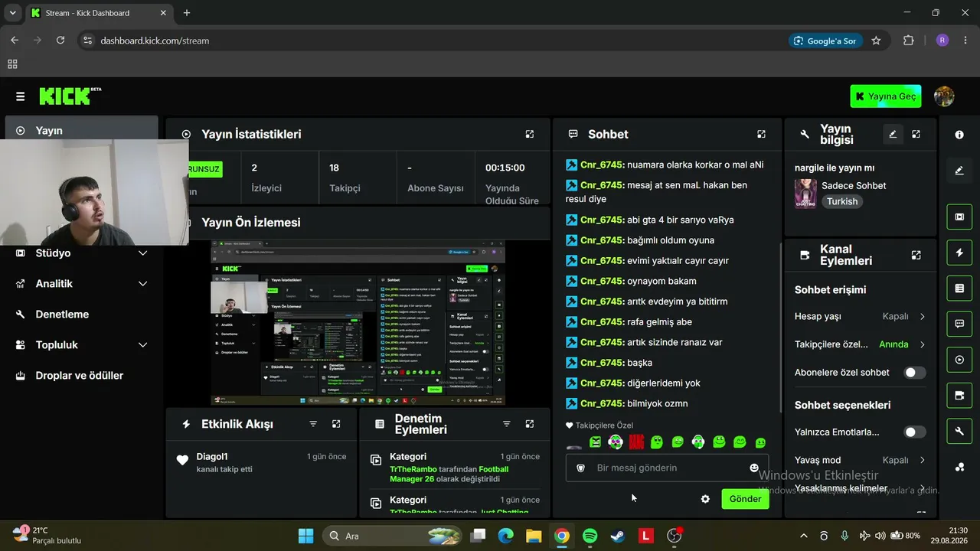Expand the Yayın bilgisi panel
980x551 pixels.
(x=916, y=134)
